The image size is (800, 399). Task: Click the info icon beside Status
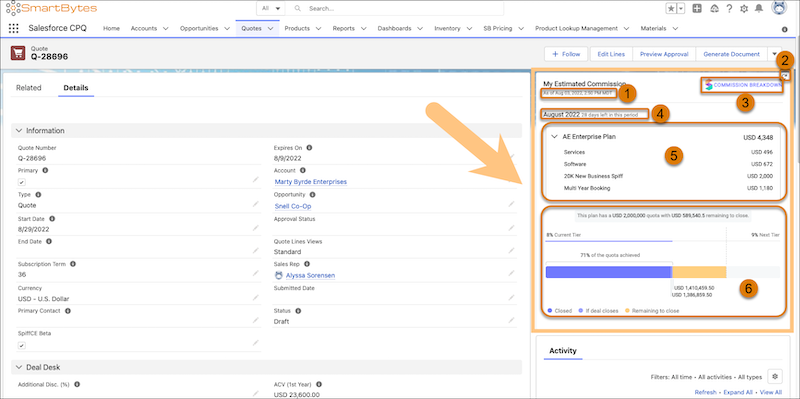[298, 311]
